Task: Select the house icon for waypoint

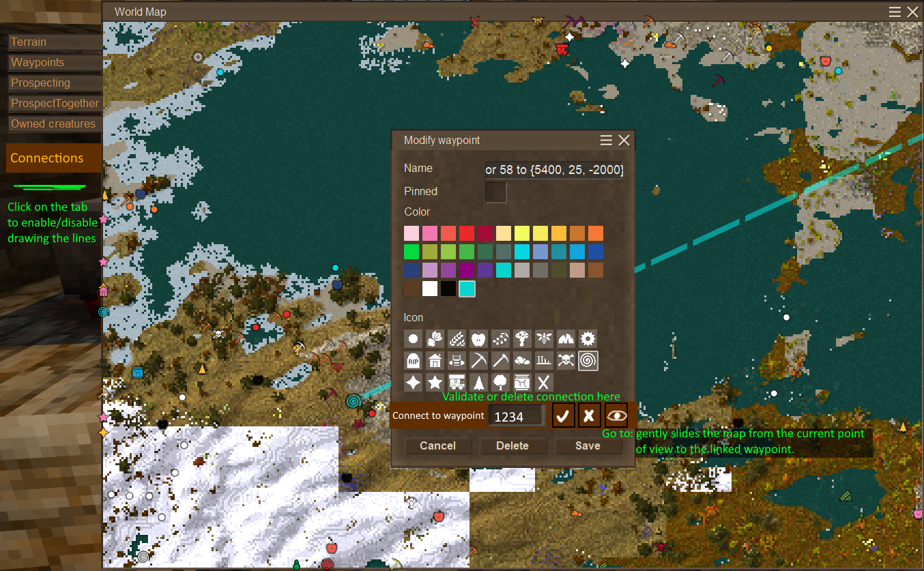Action: (435, 360)
